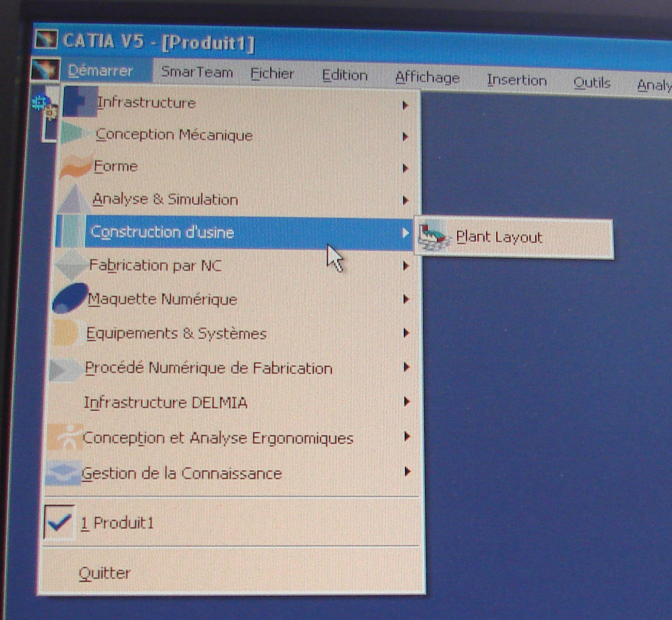Click the Infrastructure workbench icon

click(x=79, y=101)
